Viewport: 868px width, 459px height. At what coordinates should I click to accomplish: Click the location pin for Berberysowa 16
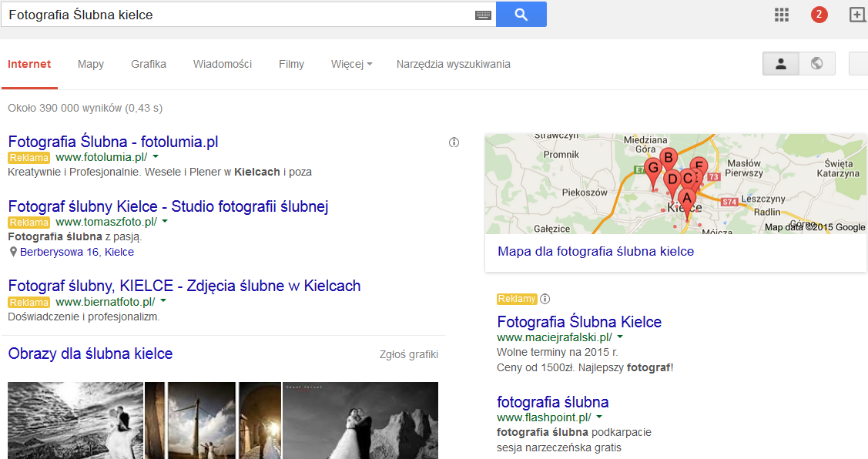pyautogui.click(x=12, y=251)
